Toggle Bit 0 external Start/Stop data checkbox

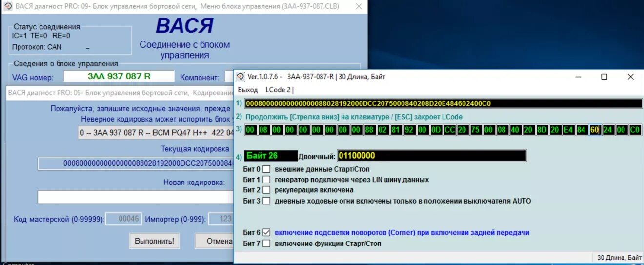coord(266,169)
